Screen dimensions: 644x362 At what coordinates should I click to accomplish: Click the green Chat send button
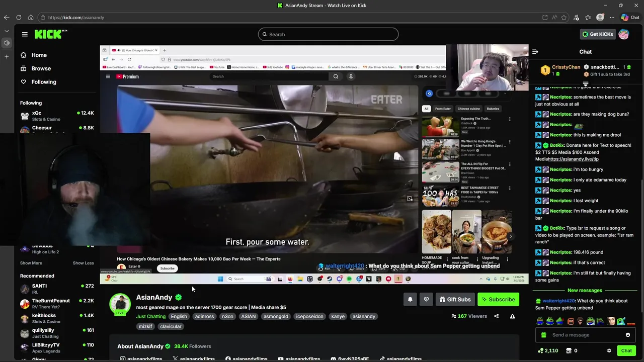pos(626,351)
